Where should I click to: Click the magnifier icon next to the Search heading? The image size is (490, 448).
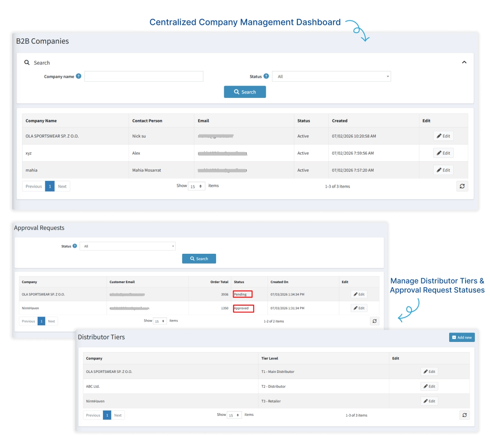coord(27,62)
